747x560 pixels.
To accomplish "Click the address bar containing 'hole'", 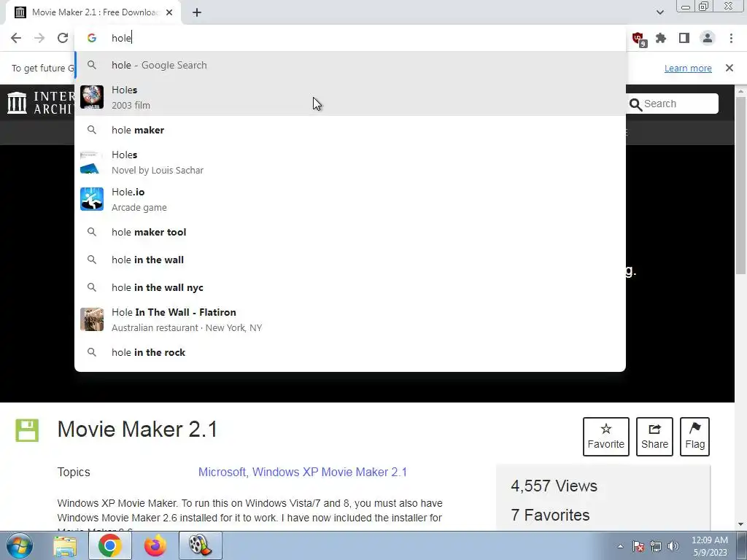I will point(350,38).
